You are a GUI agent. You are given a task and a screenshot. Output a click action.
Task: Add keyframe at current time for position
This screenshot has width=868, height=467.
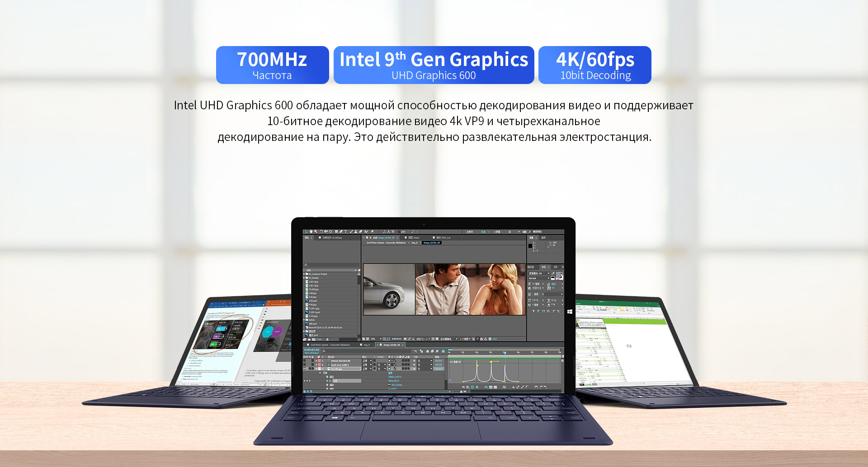click(x=307, y=381)
